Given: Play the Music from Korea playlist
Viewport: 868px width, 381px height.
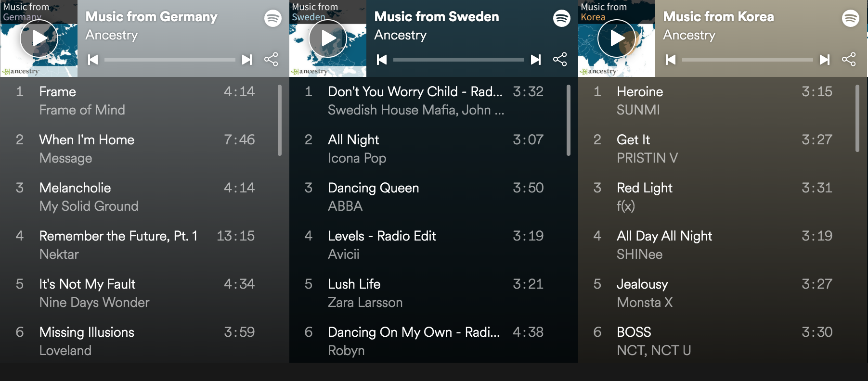Looking at the screenshot, I should coord(616,38).
